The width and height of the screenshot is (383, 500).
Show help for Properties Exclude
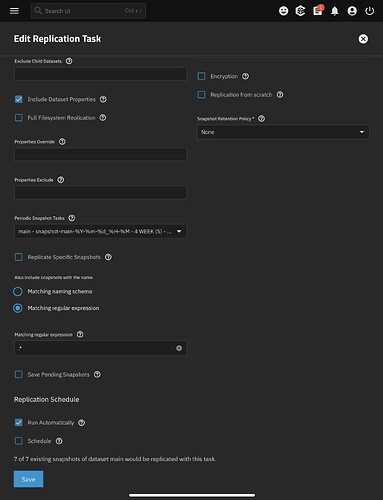click(61, 180)
